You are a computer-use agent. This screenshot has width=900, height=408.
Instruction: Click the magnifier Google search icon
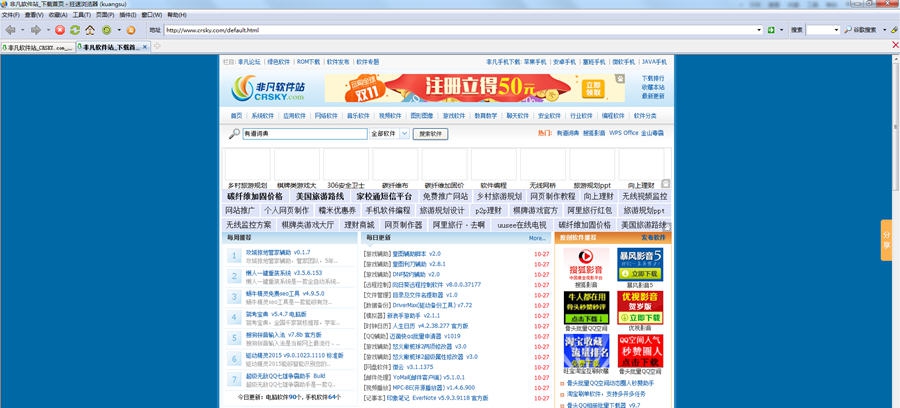click(848, 30)
